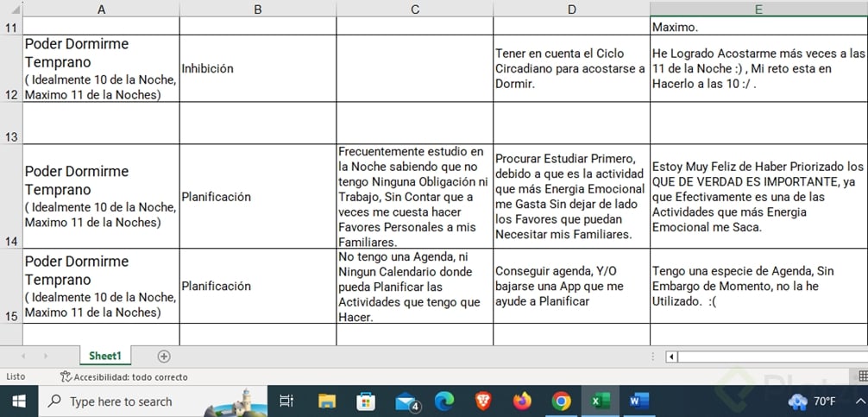The image size is (868, 417).
Task: Select cell starting Frecuentemente estudio en la Noche
Action: tap(415, 196)
